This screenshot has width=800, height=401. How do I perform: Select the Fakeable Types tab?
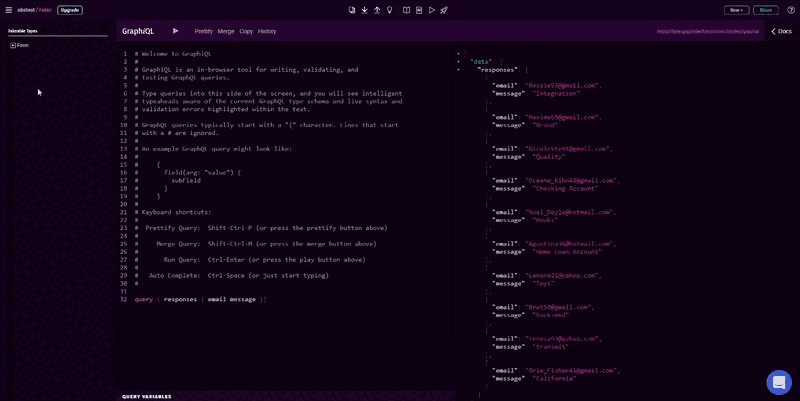click(x=23, y=31)
